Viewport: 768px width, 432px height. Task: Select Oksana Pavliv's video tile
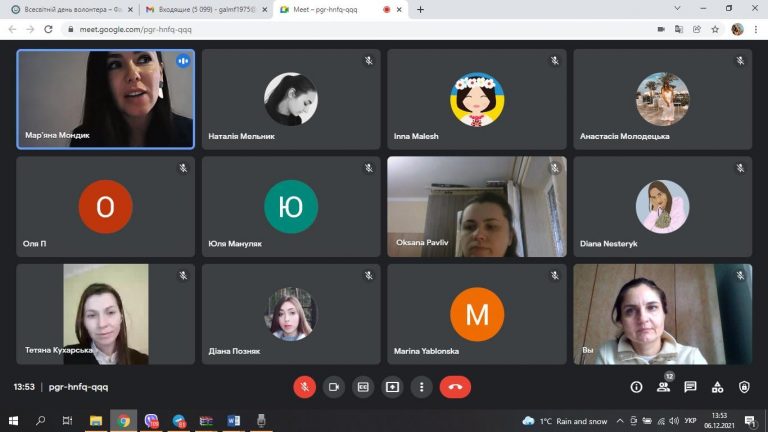[x=476, y=206]
